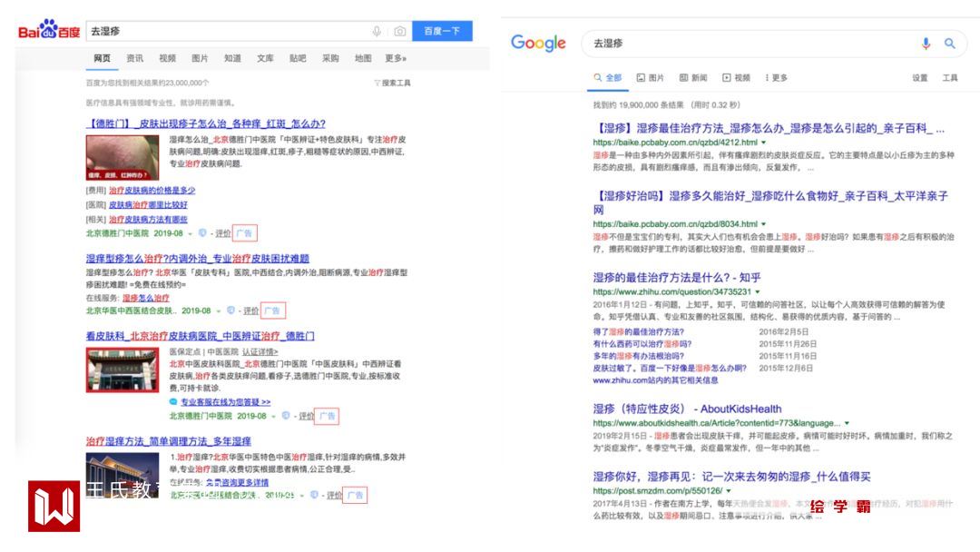
Task: Select Google 视频 tab
Action: click(x=736, y=77)
